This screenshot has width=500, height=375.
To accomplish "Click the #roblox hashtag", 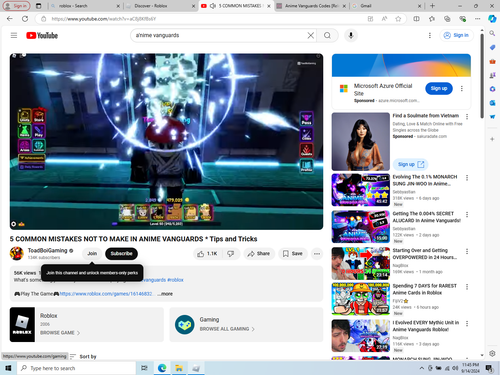I will [x=175, y=280].
